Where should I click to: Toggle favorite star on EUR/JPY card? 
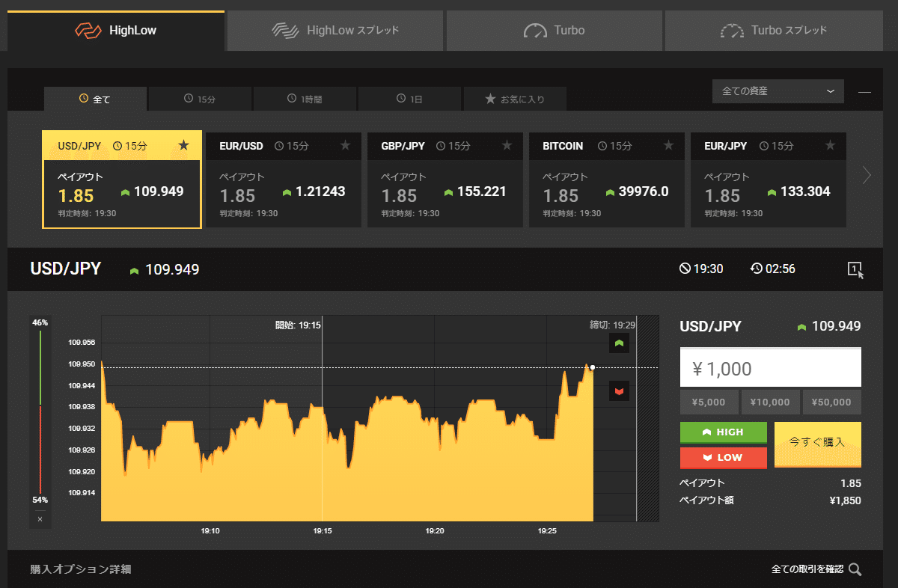pyautogui.click(x=830, y=145)
